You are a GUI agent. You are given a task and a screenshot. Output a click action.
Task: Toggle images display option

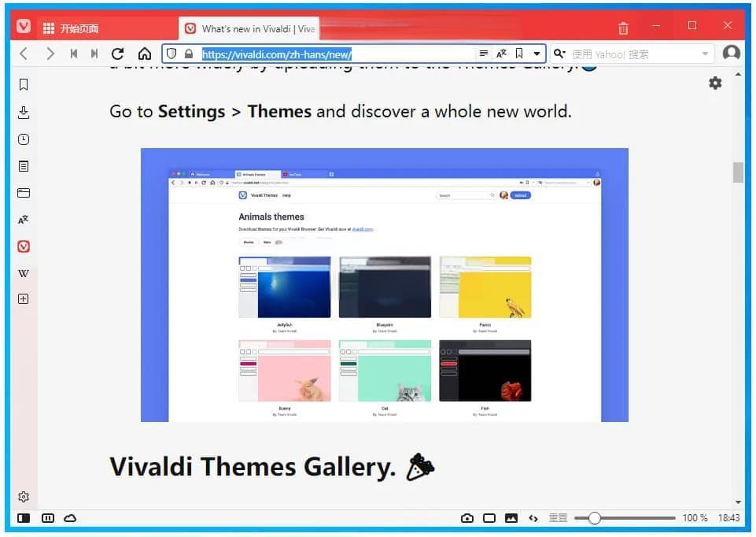click(x=511, y=517)
